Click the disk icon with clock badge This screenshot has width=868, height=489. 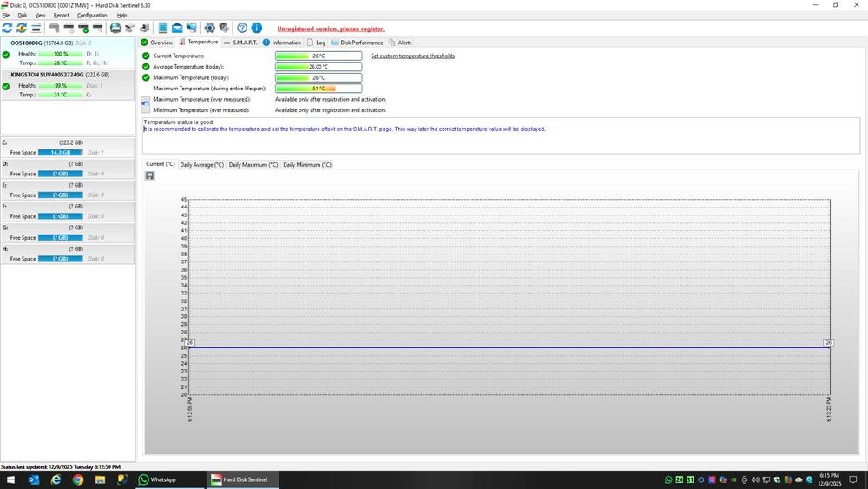(69, 28)
